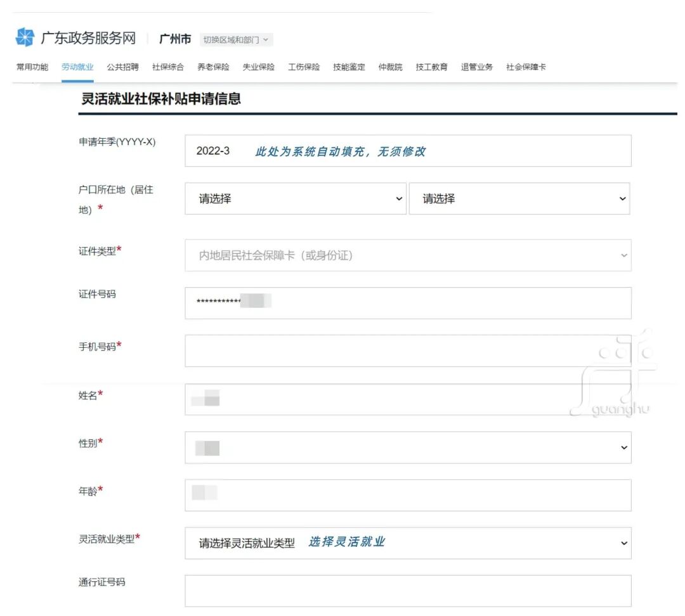Click the 通行证号码 input field
This screenshot has height=616, width=685.
tap(408, 590)
